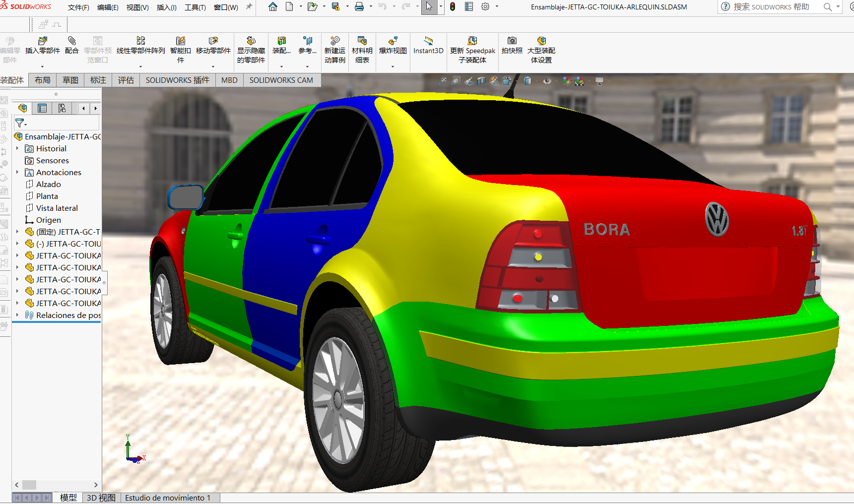Open the 窗口(W) menu
The width and height of the screenshot is (854, 504).
(226, 7)
